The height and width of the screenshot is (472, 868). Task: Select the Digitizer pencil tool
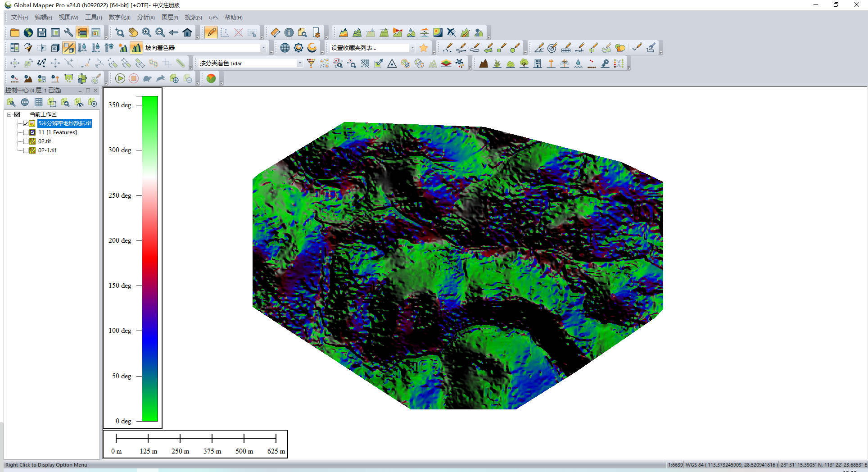[x=211, y=32]
